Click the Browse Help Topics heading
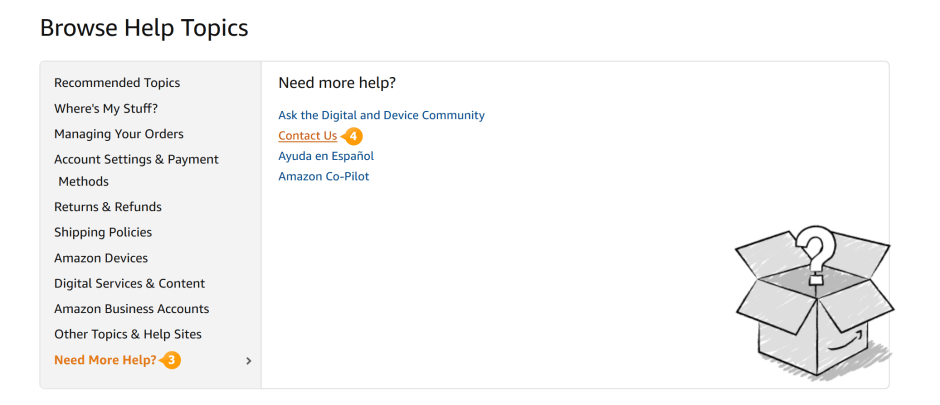Screen dimensions: 940x405 tap(144, 28)
